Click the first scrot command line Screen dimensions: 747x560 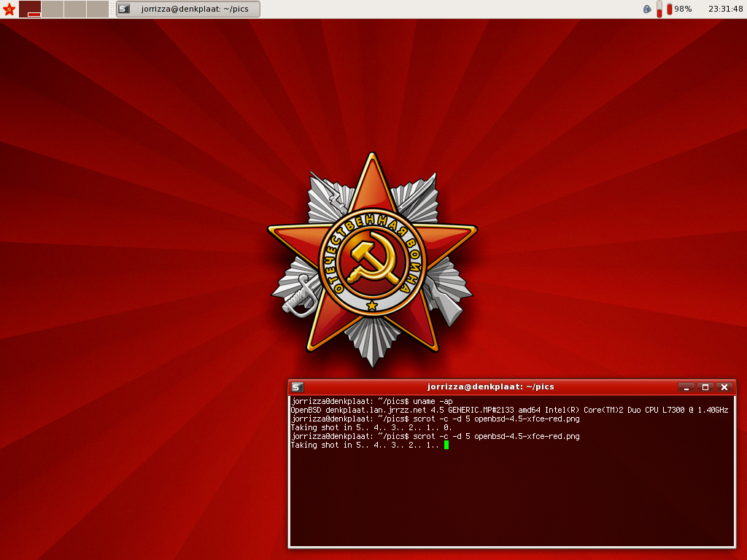coord(436,419)
